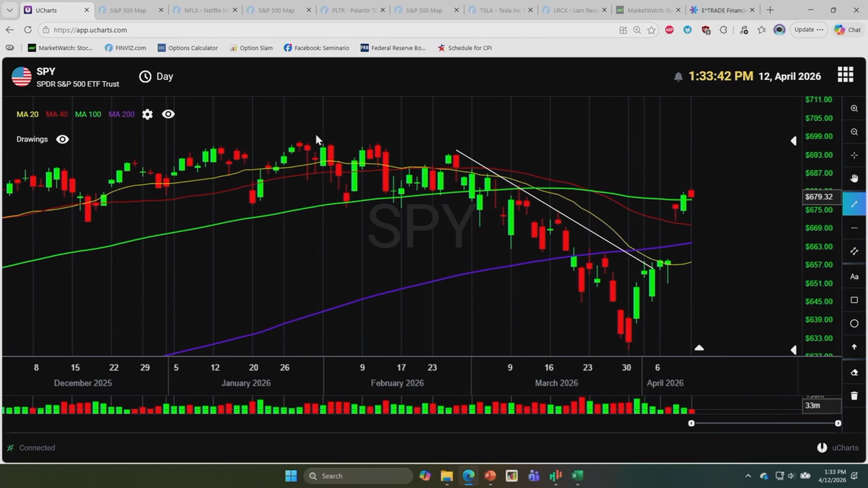The height and width of the screenshot is (488, 868).
Task: Select the rectangle drawing tool
Action: (x=854, y=300)
